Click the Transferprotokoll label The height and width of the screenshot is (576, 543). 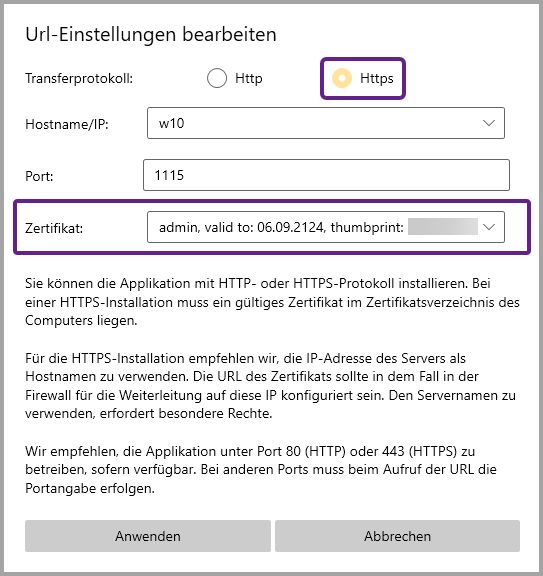click(79, 78)
